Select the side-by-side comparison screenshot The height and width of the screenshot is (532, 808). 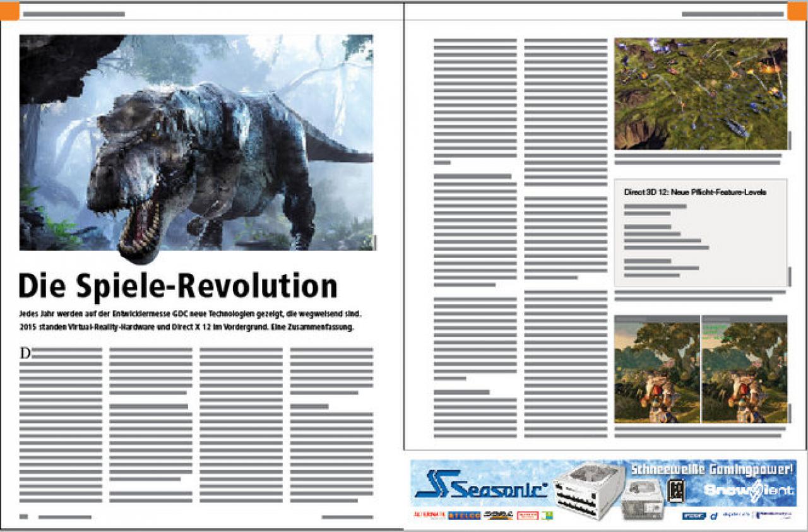coord(701,369)
